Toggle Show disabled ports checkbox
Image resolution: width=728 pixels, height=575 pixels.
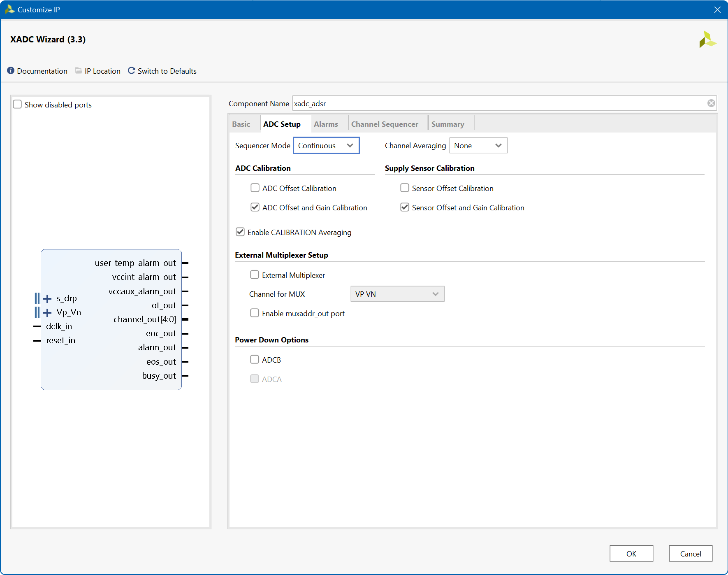(17, 105)
